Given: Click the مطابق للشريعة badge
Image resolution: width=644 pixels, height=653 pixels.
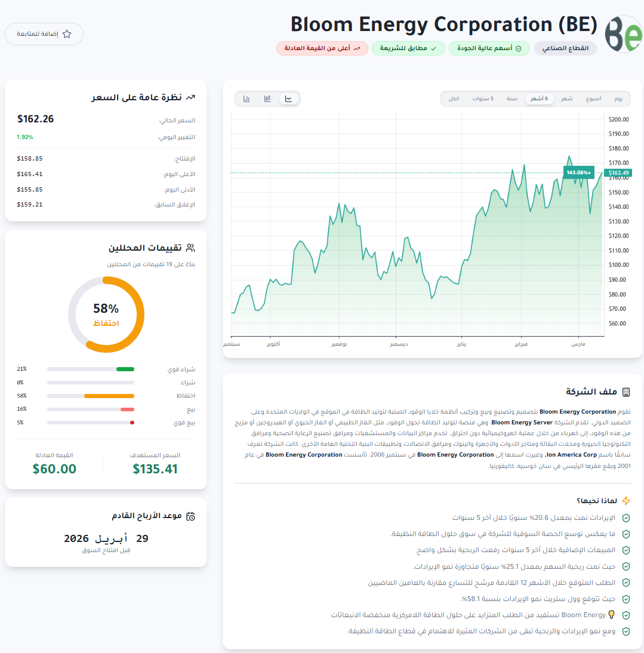Looking at the screenshot, I should coord(408,48).
